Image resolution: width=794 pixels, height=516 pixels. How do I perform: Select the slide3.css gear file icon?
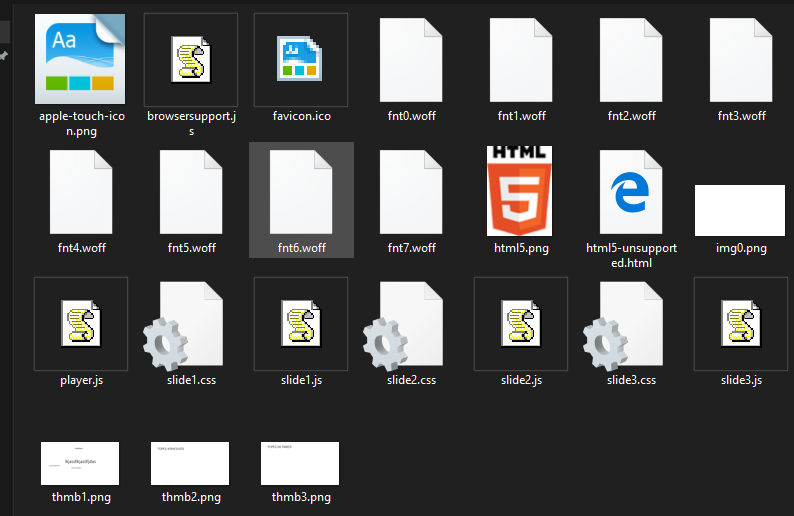pyautogui.click(x=623, y=326)
